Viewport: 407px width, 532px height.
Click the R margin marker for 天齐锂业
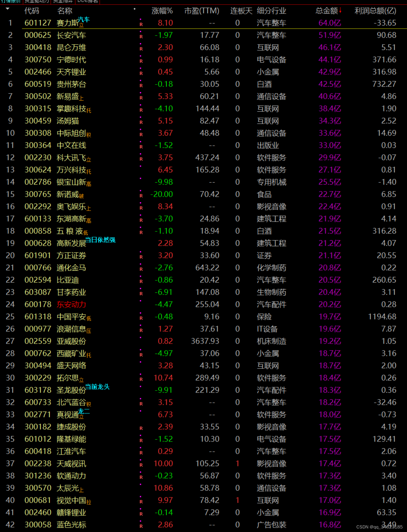(x=141, y=73)
